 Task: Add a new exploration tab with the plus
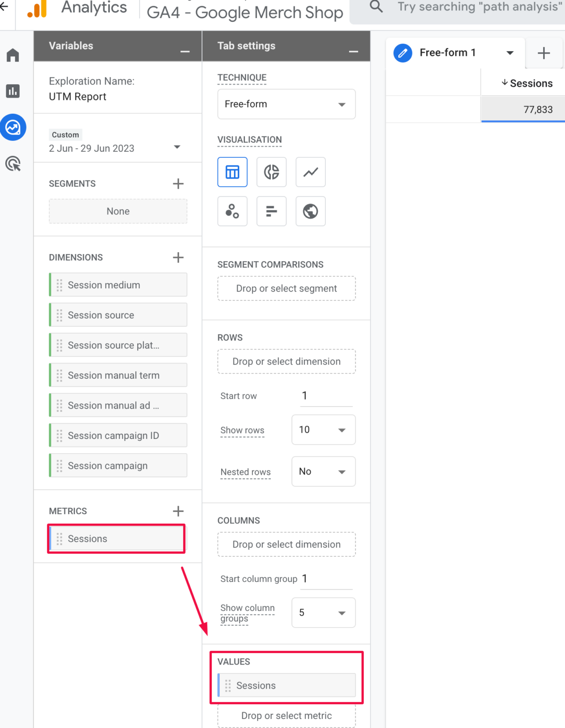(x=544, y=53)
